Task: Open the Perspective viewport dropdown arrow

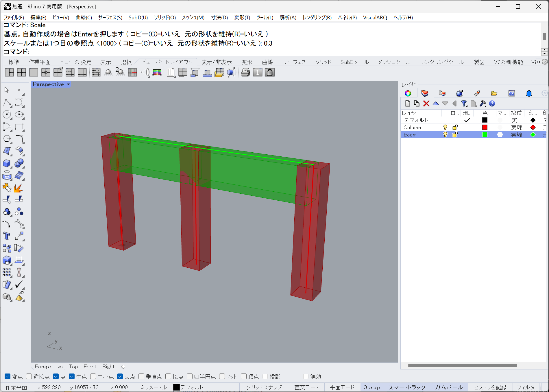Action: tap(68, 84)
